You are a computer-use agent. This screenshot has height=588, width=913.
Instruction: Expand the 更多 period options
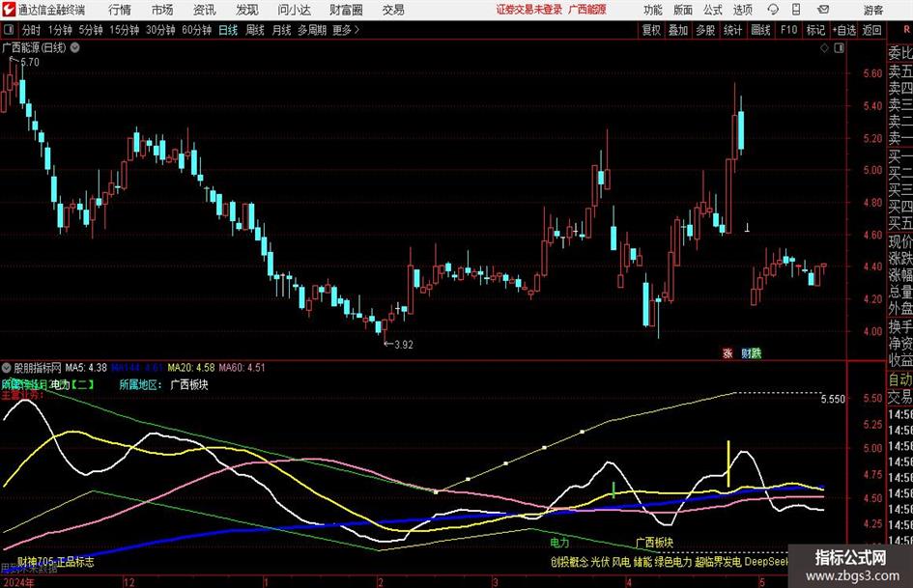346,30
